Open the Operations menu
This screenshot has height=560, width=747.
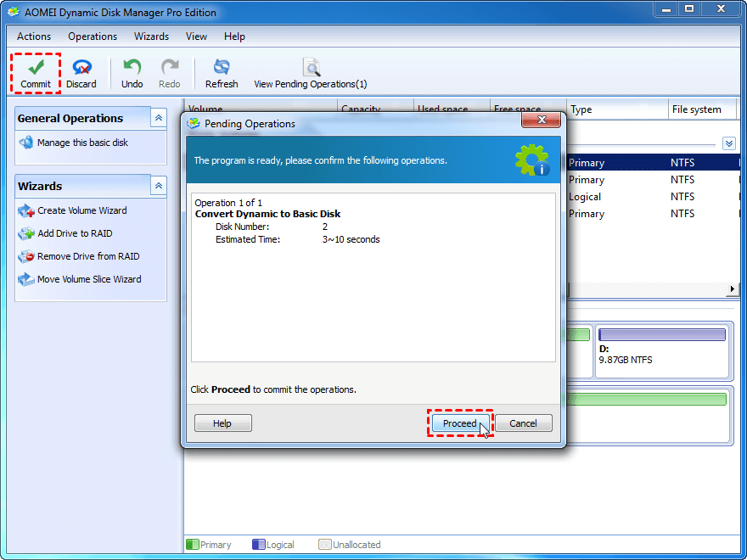93,36
